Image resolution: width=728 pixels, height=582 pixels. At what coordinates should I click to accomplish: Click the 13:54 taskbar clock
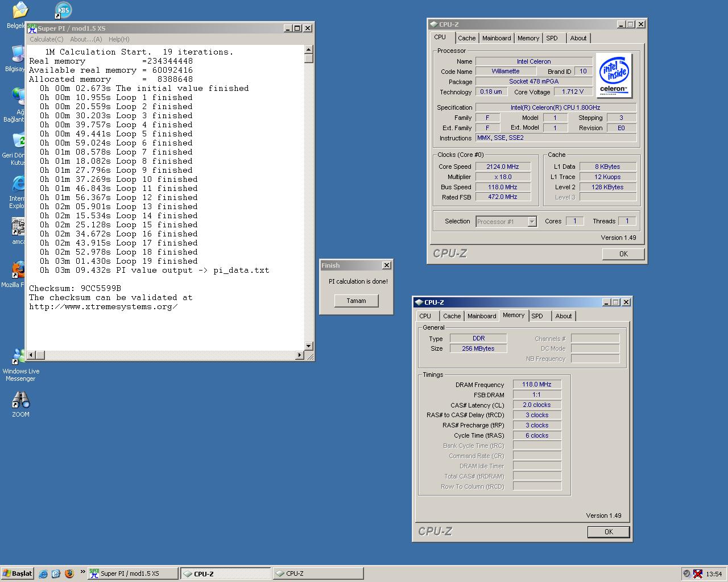pos(714,574)
